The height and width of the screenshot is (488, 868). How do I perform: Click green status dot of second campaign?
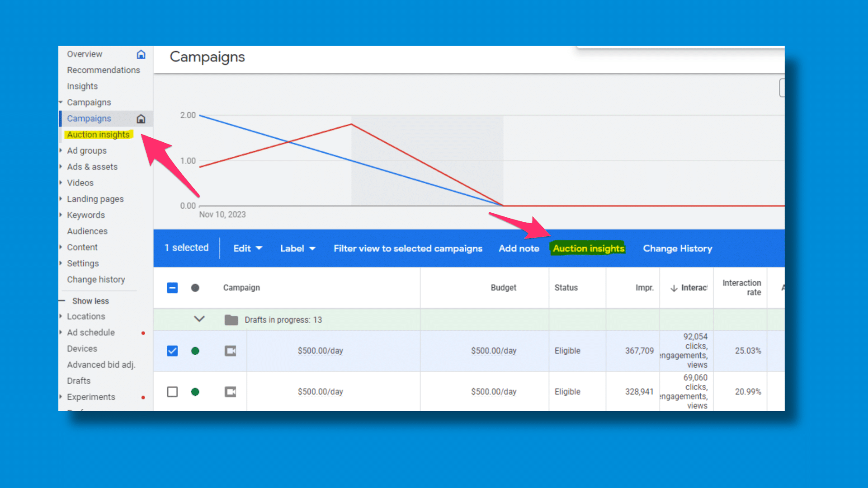195,392
